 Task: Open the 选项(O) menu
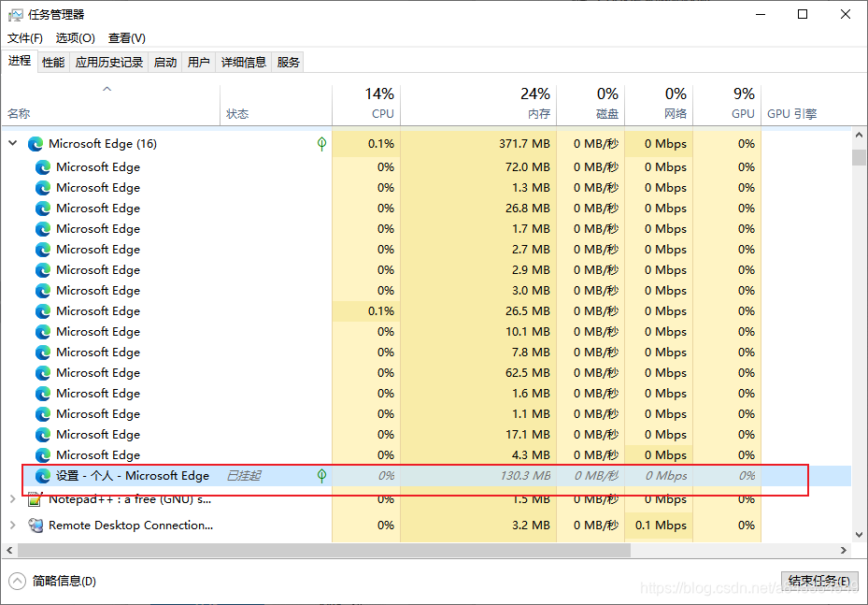76,38
